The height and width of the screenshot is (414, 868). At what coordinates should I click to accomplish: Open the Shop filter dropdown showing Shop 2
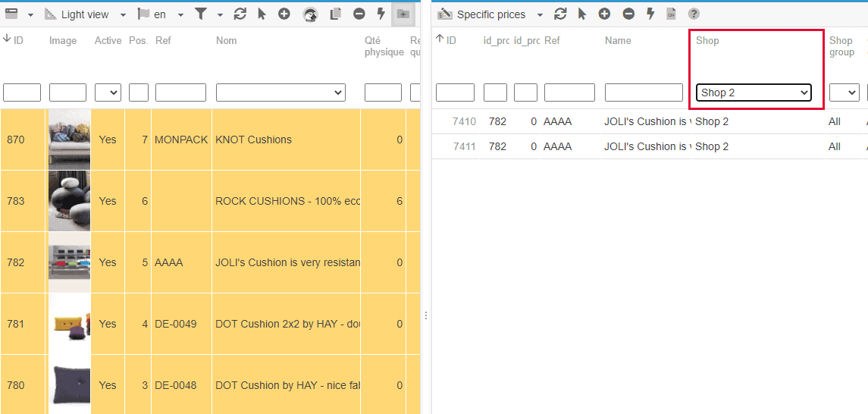click(x=754, y=93)
